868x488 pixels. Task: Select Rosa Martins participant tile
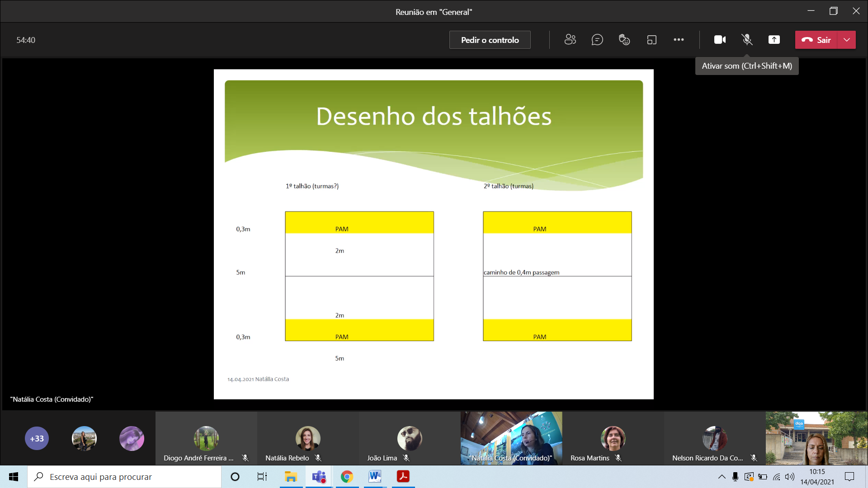pyautogui.click(x=613, y=438)
